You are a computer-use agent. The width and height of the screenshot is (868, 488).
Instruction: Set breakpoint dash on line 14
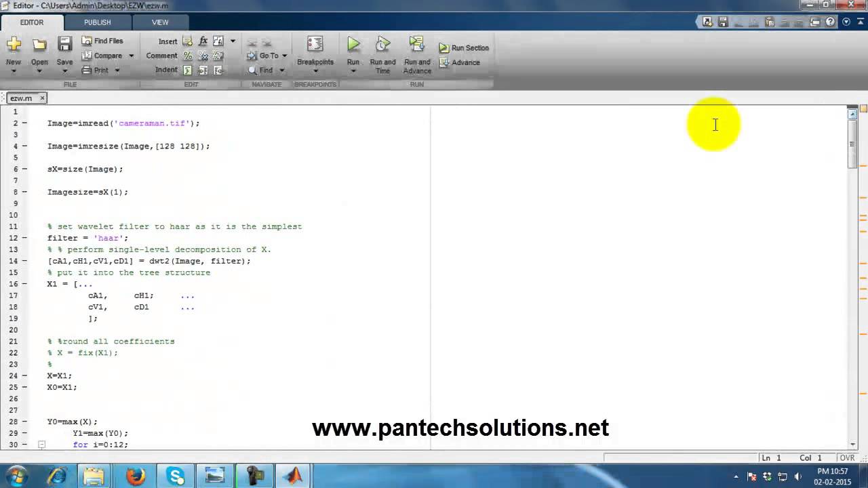25,261
